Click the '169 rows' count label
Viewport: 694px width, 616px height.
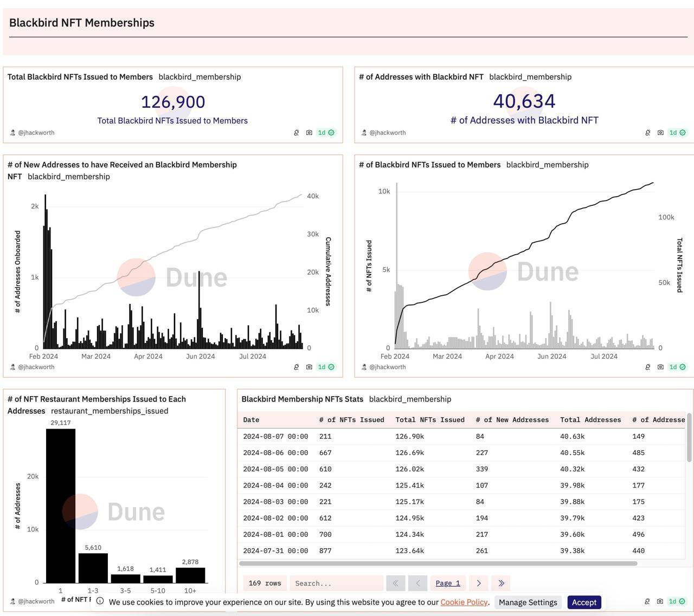click(265, 583)
